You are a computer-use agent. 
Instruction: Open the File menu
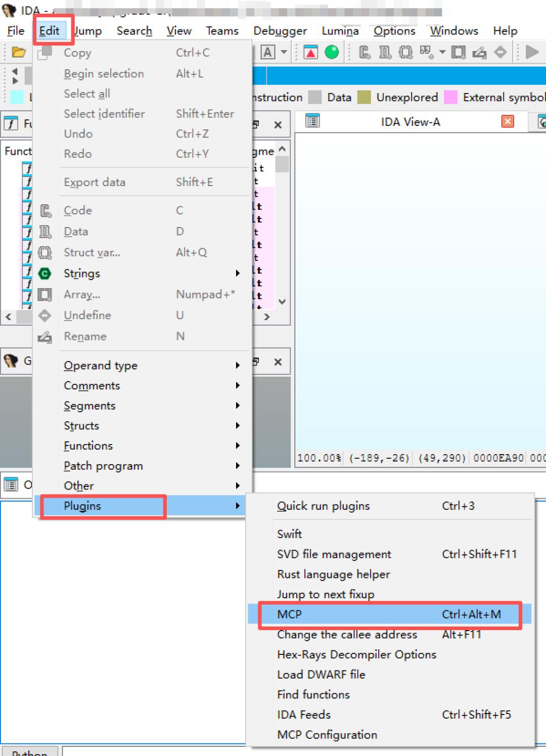16,31
